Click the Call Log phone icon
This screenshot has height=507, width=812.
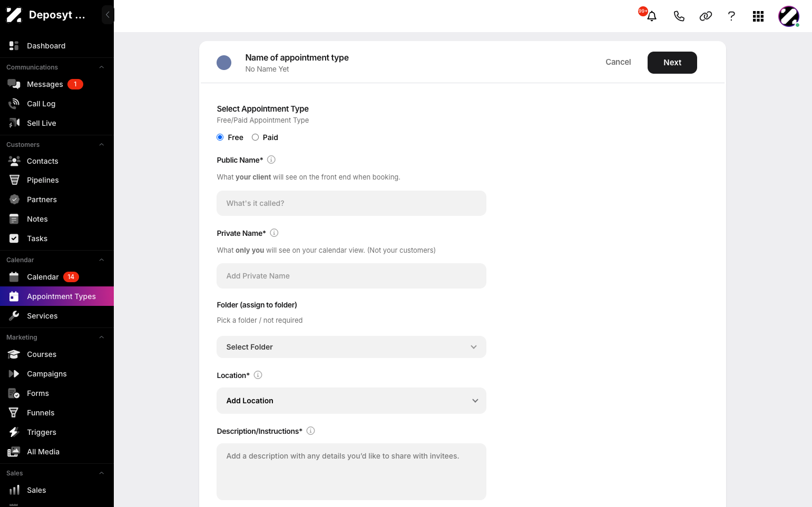pos(14,104)
